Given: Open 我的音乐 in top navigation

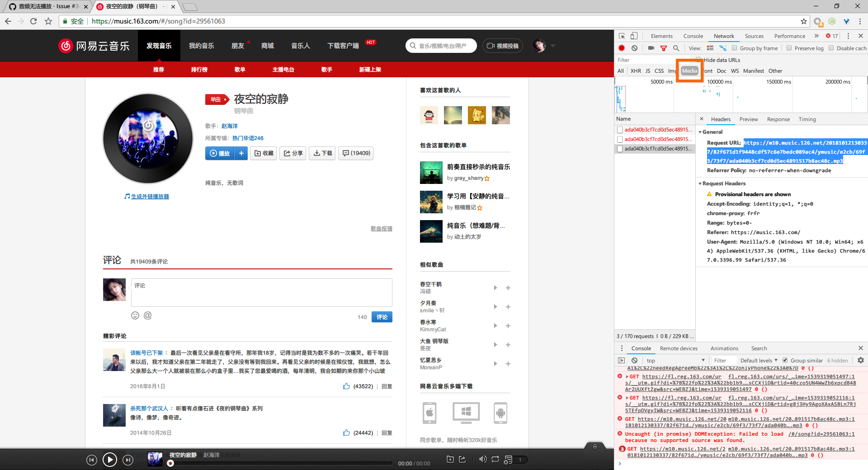Looking at the screenshot, I should pos(201,46).
